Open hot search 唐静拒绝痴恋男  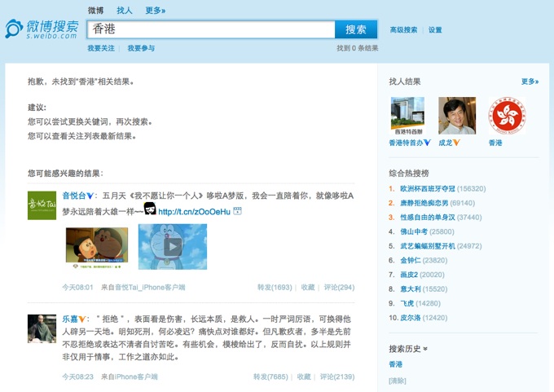[424, 203]
